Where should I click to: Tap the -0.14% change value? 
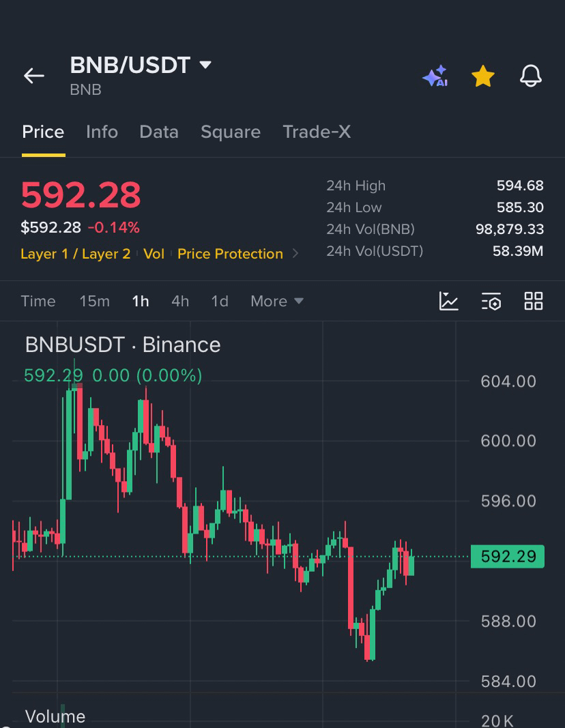[x=114, y=227]
